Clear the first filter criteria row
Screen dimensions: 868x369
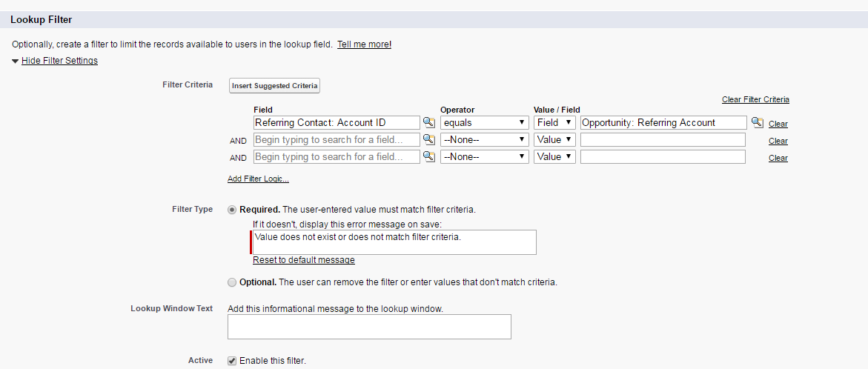tap(778, 124)
